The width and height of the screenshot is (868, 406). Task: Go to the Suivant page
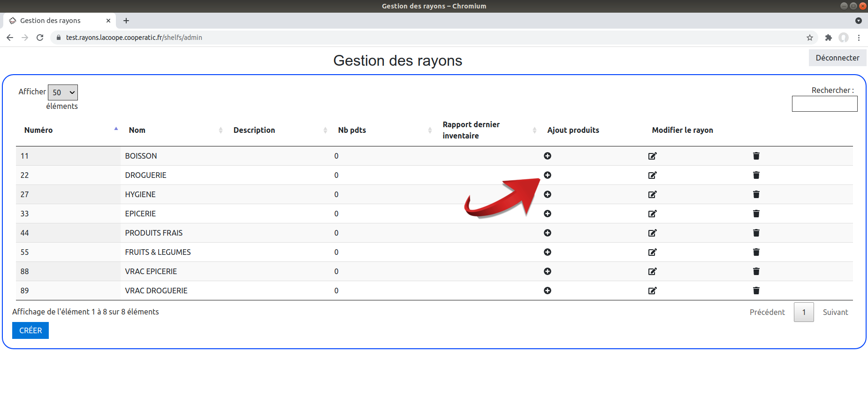click(x=835, y=312)
